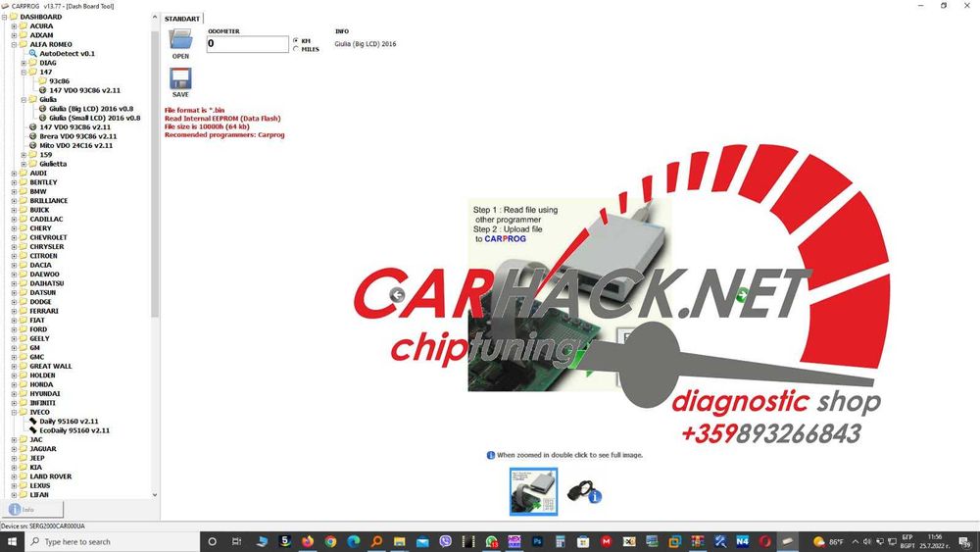
Task: Click the Mito VDO 24C16 chip icon
Action: click(33, 146)
